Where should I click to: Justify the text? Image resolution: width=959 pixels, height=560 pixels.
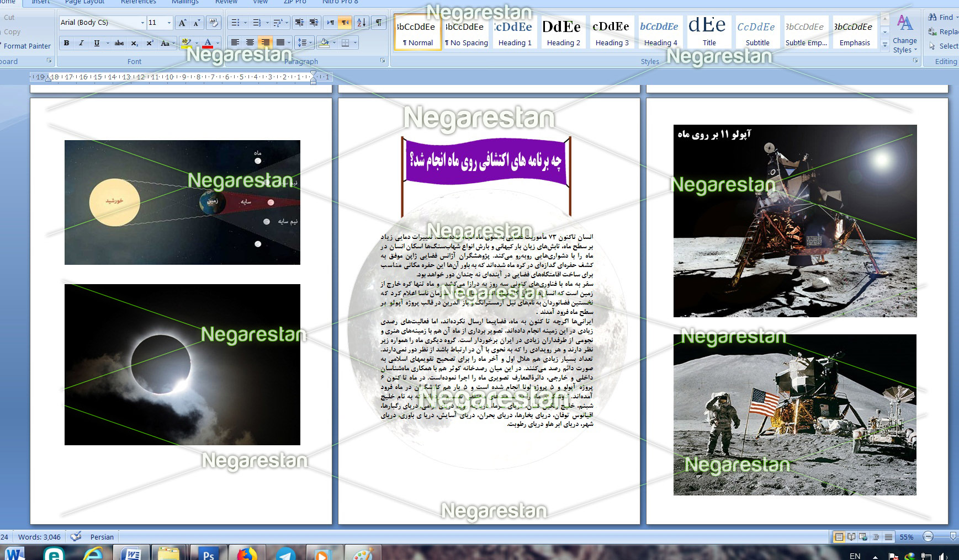(x=280, y=42)
